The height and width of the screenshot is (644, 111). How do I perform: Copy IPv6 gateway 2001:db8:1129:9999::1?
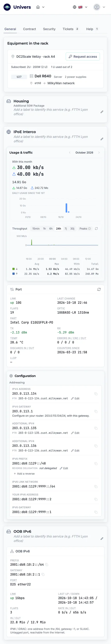[96, 512]
